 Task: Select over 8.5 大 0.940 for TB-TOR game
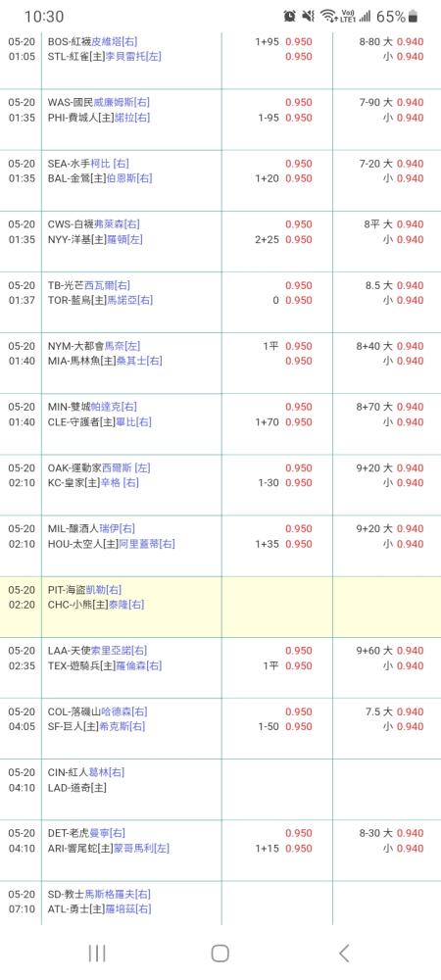(394, 285)
